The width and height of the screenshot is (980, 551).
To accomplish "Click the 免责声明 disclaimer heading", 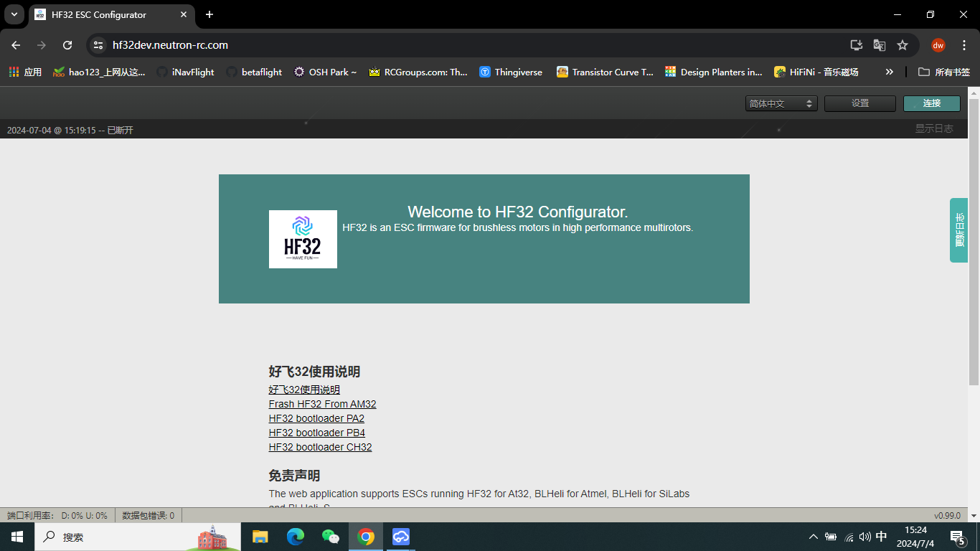I will (x=294, y=476).
